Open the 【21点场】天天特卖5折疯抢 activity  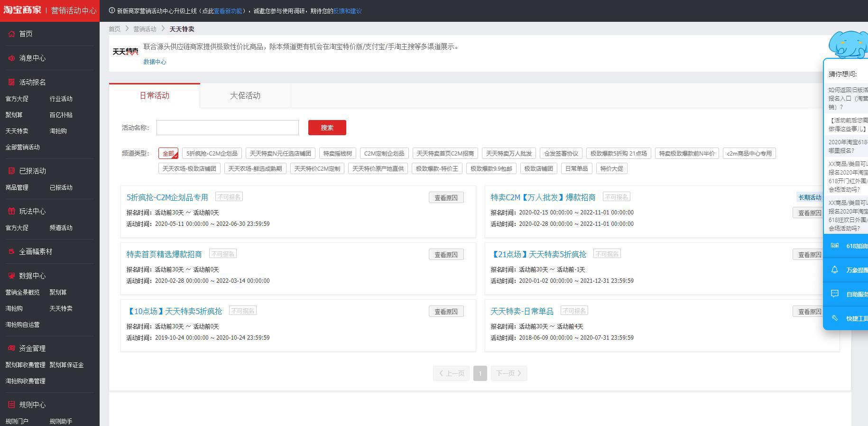tap(538, 254)
